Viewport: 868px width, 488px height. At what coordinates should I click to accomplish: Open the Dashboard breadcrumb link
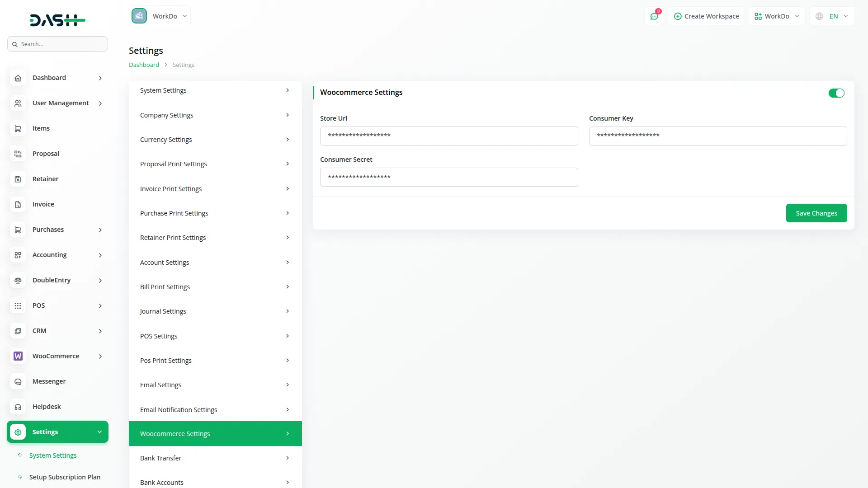click(143, 65)
